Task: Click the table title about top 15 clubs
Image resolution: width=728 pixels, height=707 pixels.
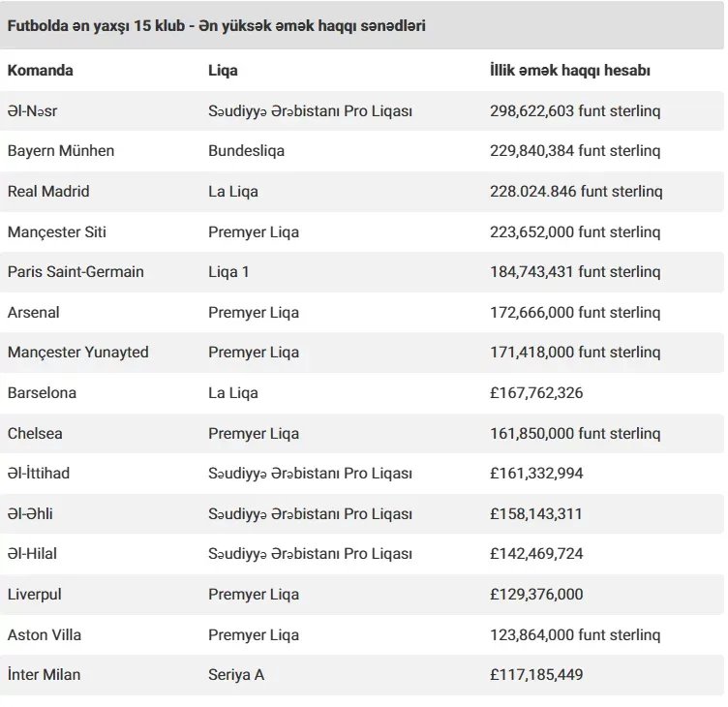Action: coord(216,26)
